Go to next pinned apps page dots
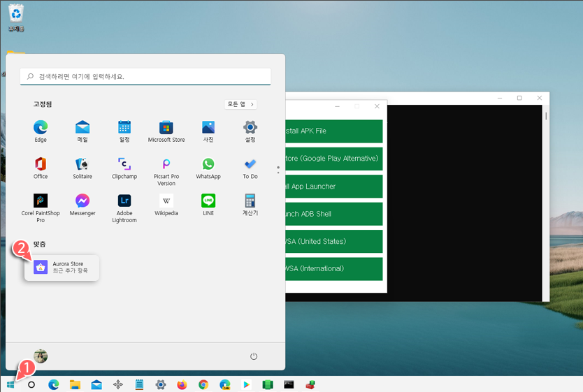Viewport: 583px width, 392px height. 278,170
